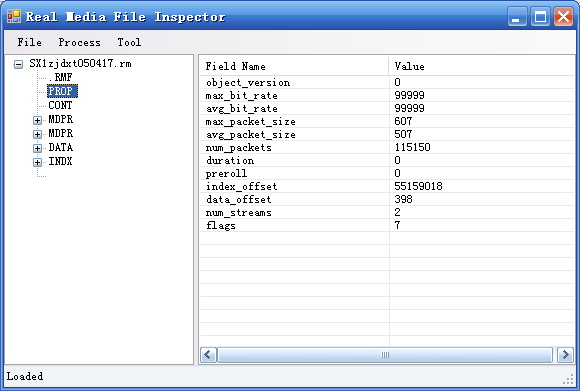Screen dimensions: 580x391
Task: Click the value 607
Action: [x=403, y=121]
